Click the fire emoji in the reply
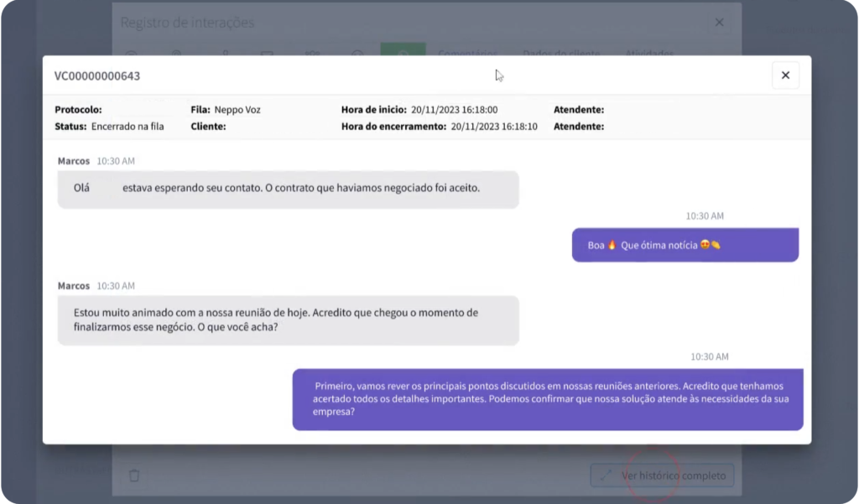 (612, 246)
